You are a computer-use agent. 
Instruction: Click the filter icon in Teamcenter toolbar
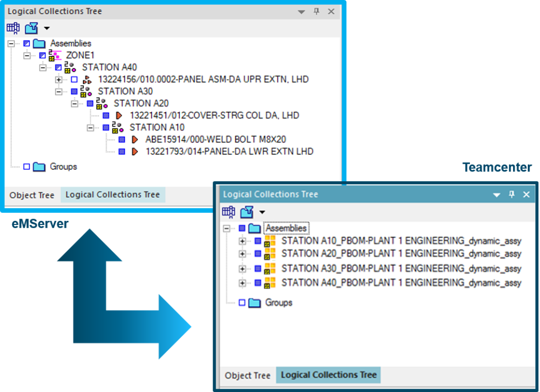[247, 212]
